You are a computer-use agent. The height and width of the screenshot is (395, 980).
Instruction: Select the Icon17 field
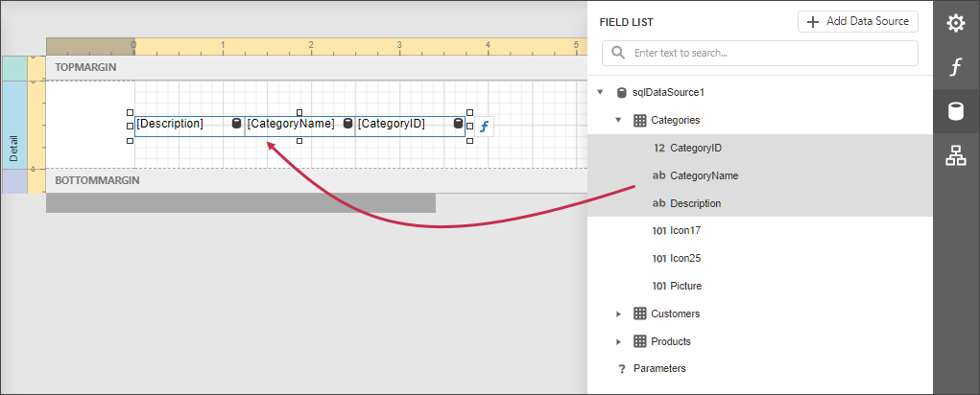coord(685,231)
